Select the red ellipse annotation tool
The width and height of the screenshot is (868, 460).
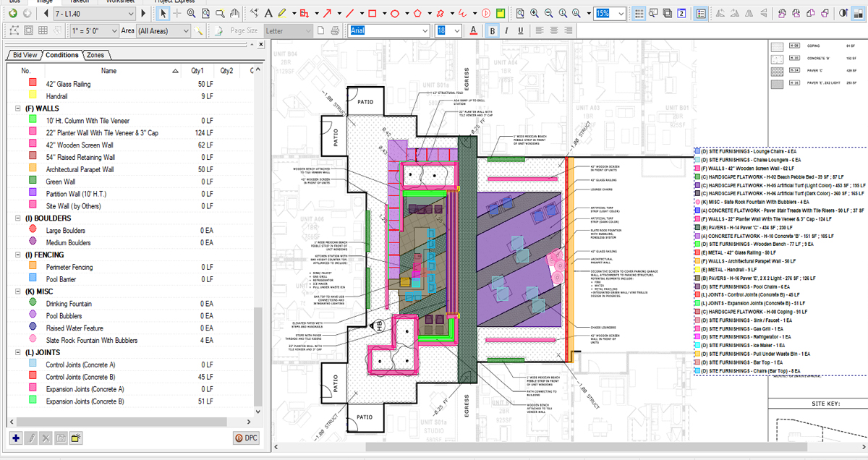(395, 14)
